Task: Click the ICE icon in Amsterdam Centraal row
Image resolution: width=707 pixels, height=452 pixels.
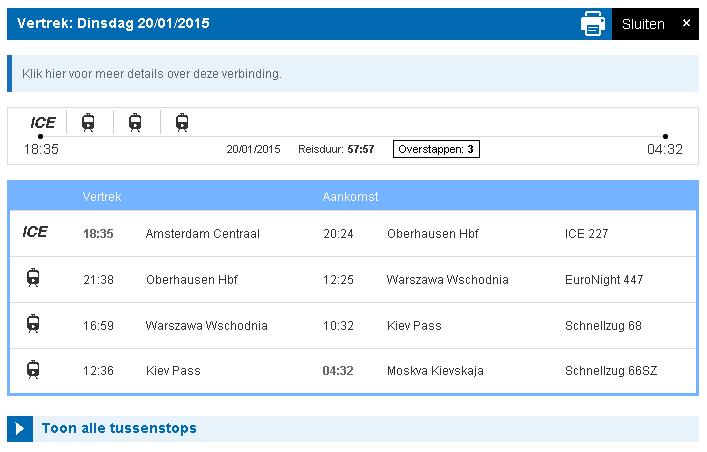Action: click(x=35, y=233)
